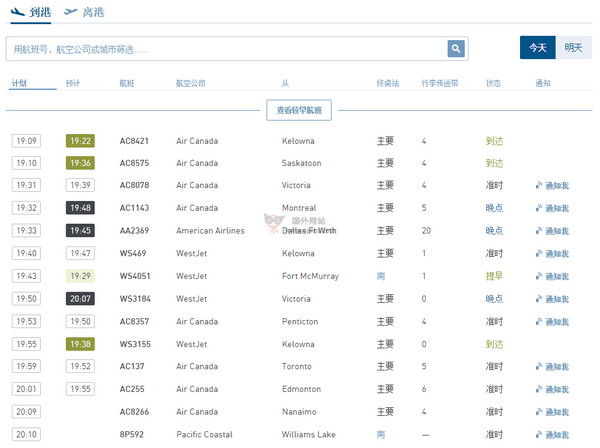Click the 南 terminal link for WS4051
Viewport: 600px width, 448px height.
tap(381, 276)
